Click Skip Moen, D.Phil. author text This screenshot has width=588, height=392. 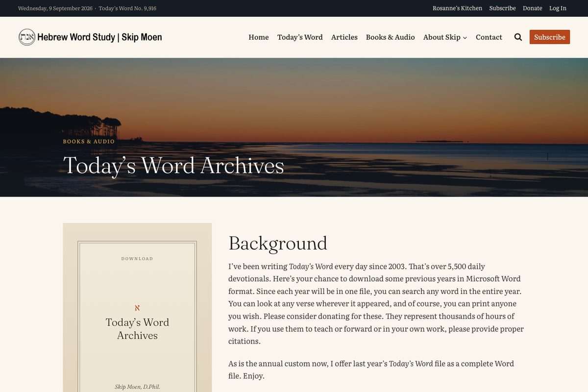click(137, 387)
